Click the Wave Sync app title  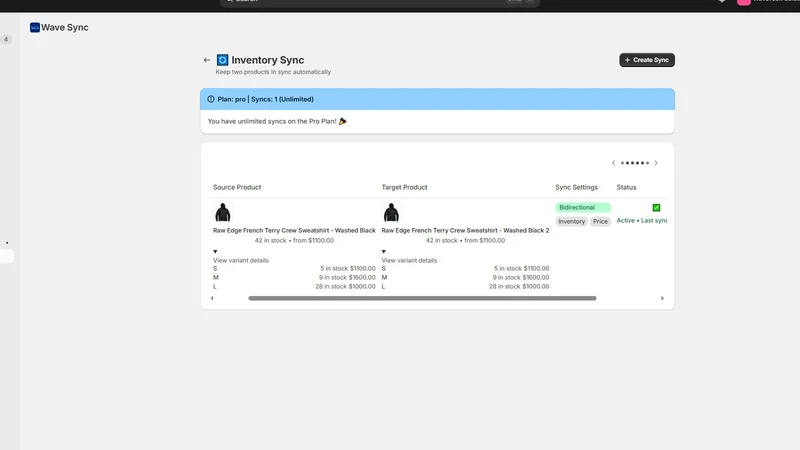(x=65, y=28)
